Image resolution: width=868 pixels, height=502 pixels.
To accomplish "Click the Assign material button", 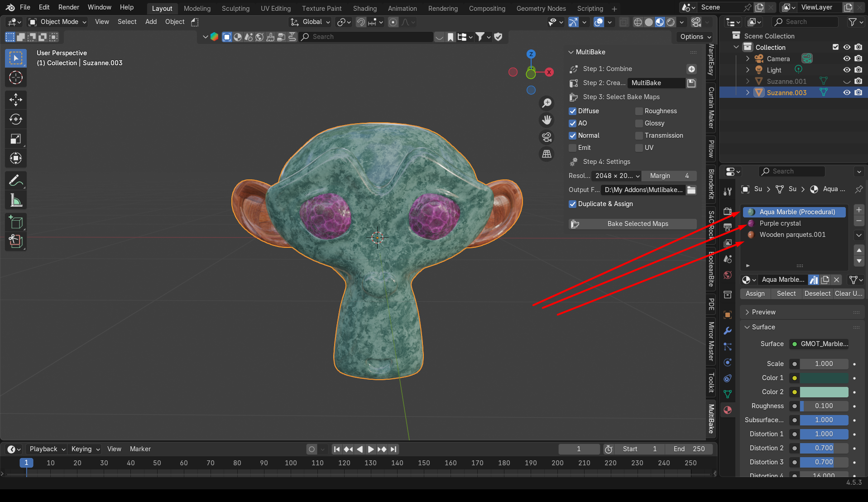I will (755, 294).
